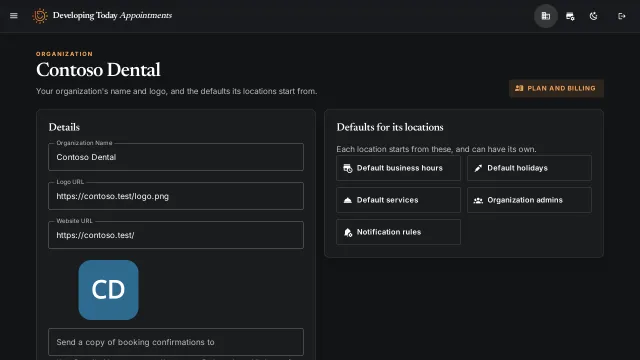Click the Developing Today Appointments title
The height and width of the screenshot is (360, 640).
[x=112, y=16]
